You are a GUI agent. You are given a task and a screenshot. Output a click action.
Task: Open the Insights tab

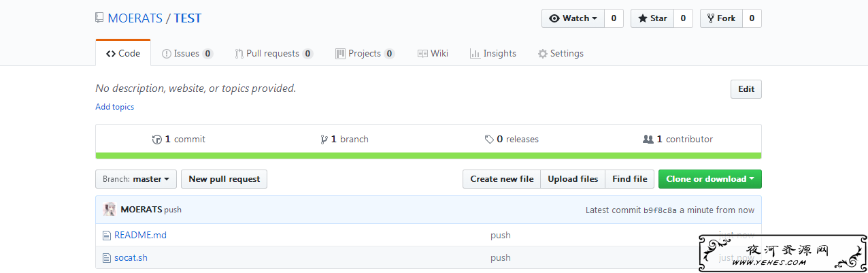coord(493,53)
